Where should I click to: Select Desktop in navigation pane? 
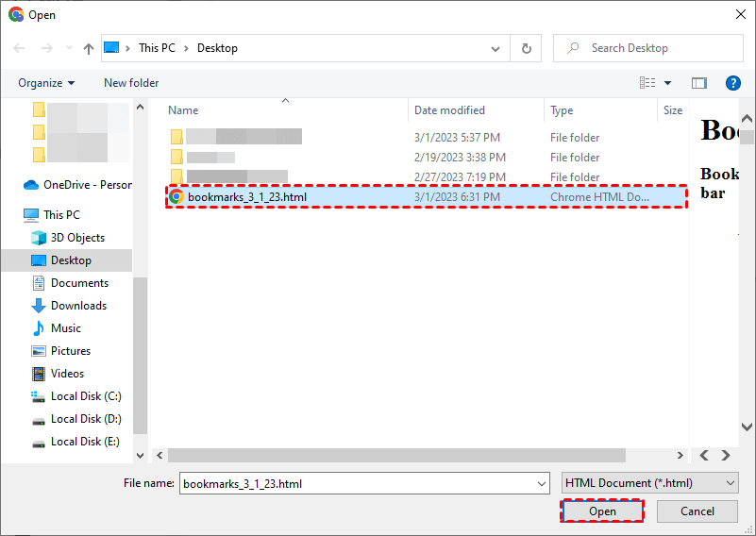pyautogui.click(x=66, y=260)
